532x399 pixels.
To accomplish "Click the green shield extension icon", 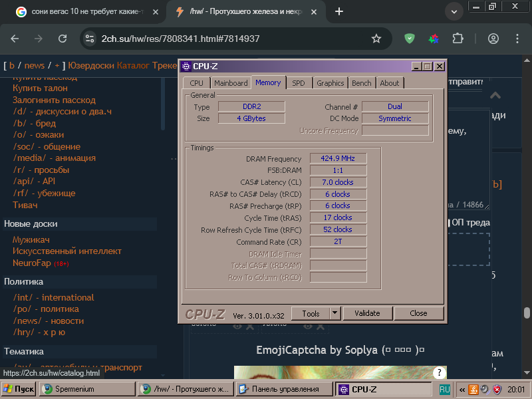I will pos(410,39).
